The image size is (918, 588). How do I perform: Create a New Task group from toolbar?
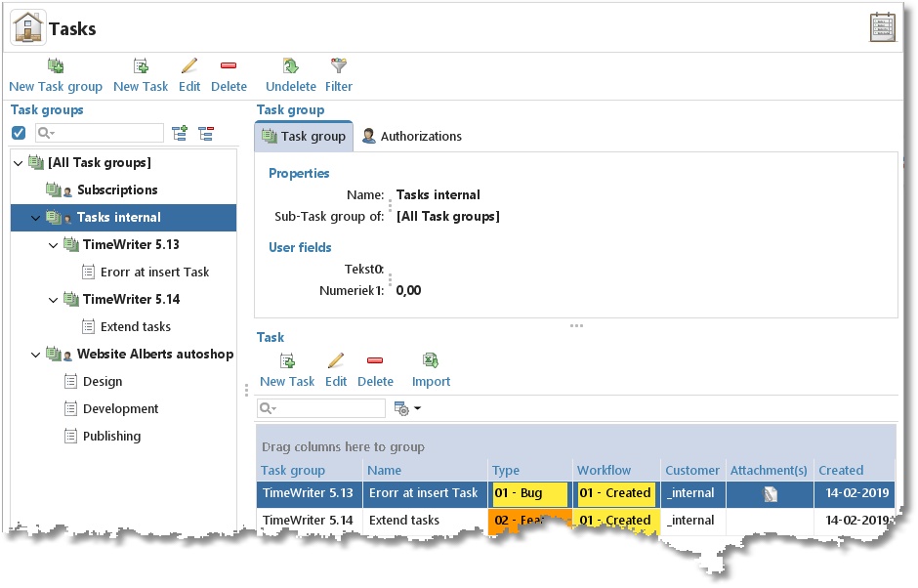(x=56, y=76)
